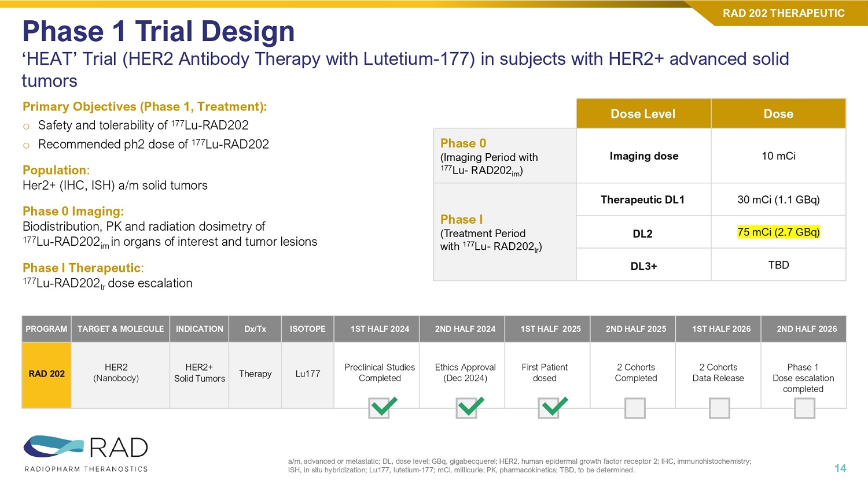
Task: Click the RAD 202 THERAPEUTIC corner tab
Action: coord(783,13)
